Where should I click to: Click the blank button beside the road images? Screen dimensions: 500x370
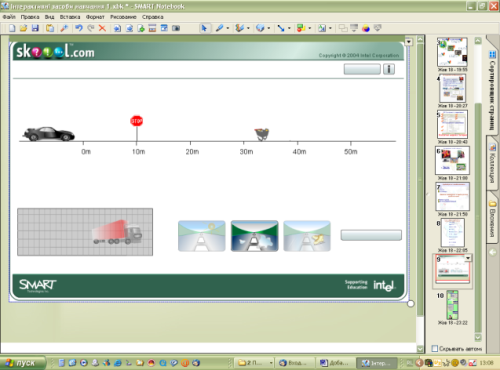pos(371,235)
